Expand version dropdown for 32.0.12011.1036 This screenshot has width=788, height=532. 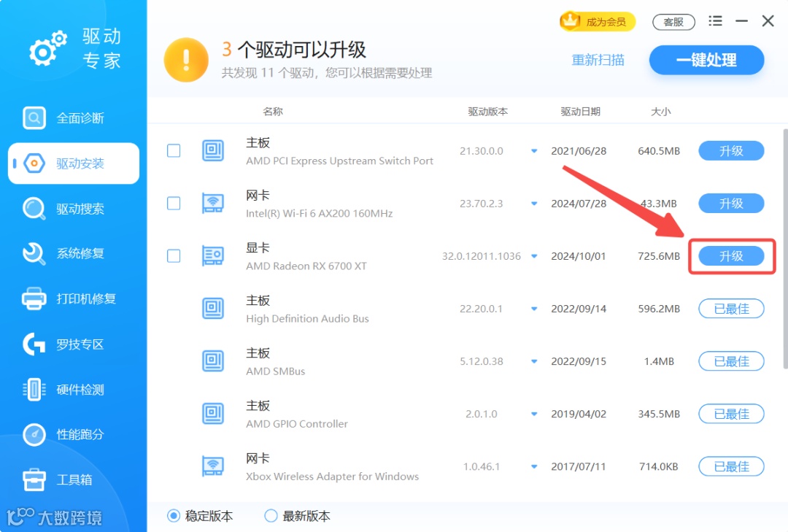tap(534, 256)
